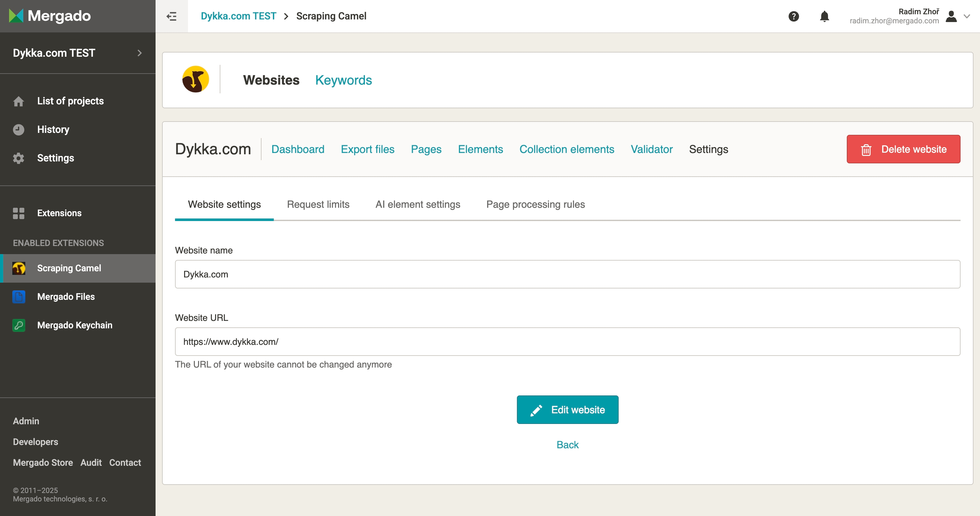980x516 pixels.
Task: Expand the Dykka.com TEST project chevron
Action: coord(140,53)
